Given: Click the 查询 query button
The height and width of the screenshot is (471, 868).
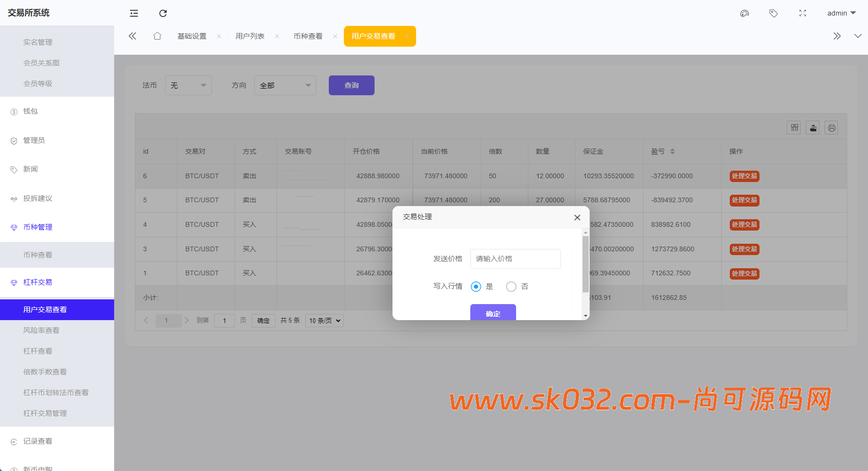Looking at the screenshot, I should tap(351, 85).
